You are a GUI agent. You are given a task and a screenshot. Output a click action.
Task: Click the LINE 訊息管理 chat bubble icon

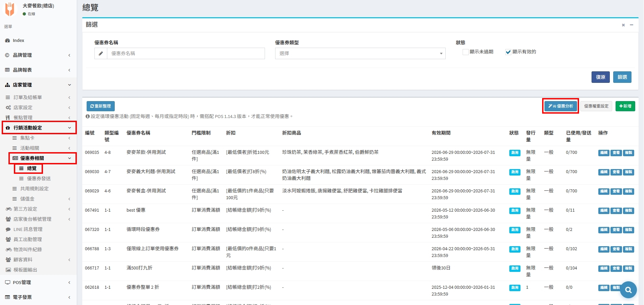coord(8,229)
